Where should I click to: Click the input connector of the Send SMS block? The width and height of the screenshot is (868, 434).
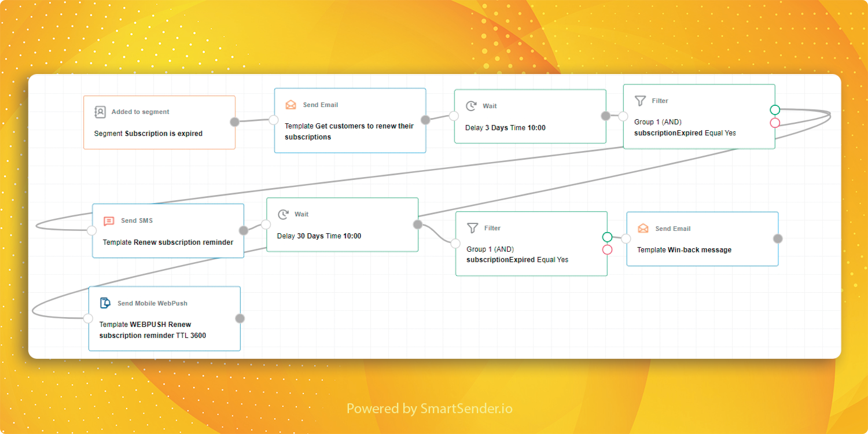coord(92,231)
